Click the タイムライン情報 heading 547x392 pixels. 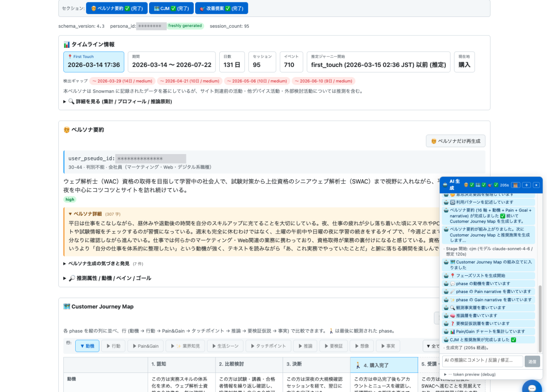(x=89, y=44)
